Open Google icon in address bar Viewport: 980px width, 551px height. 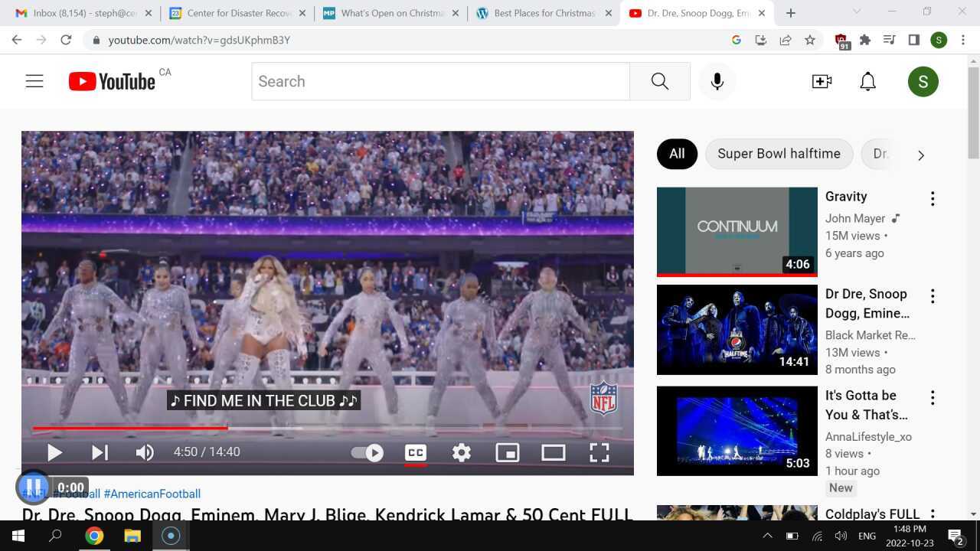tap(737, 40)
